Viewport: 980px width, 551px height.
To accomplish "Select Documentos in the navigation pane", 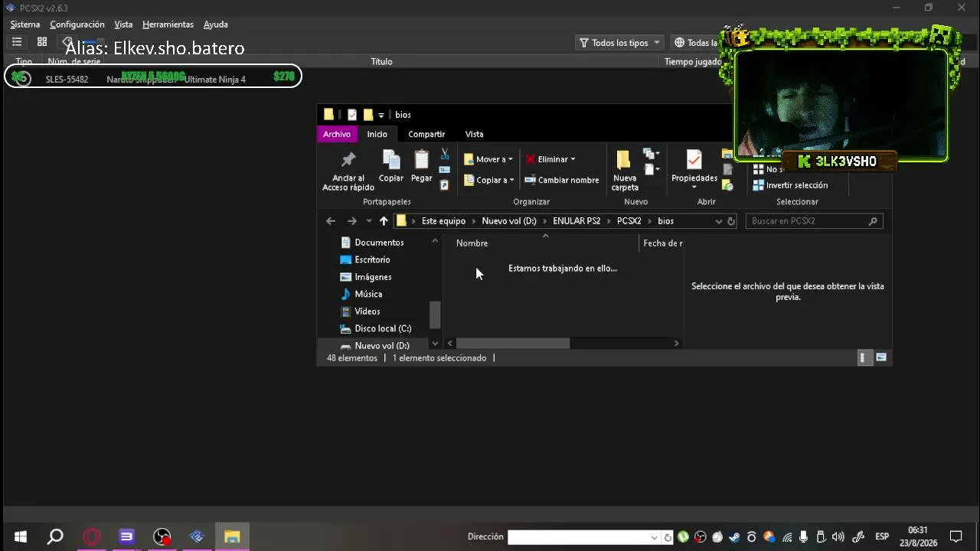I will click(379, 243).
